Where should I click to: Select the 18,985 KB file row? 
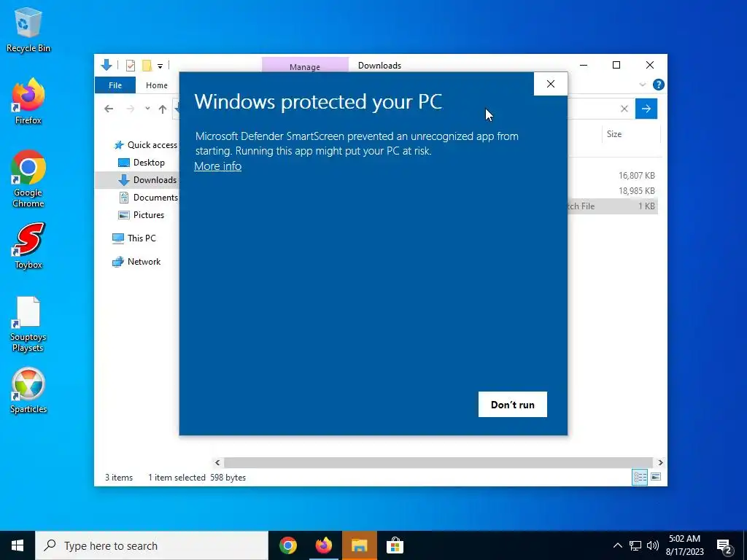pos(613,190)
